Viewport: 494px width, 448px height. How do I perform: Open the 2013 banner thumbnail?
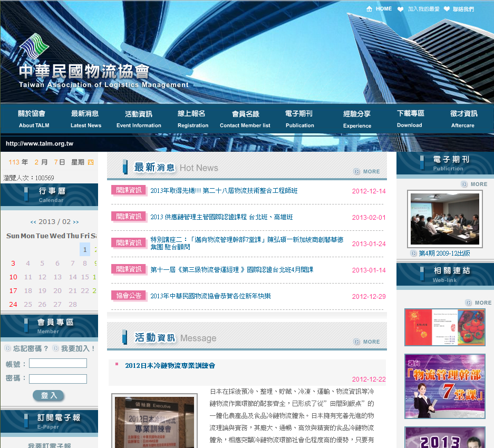click(444, 437)
